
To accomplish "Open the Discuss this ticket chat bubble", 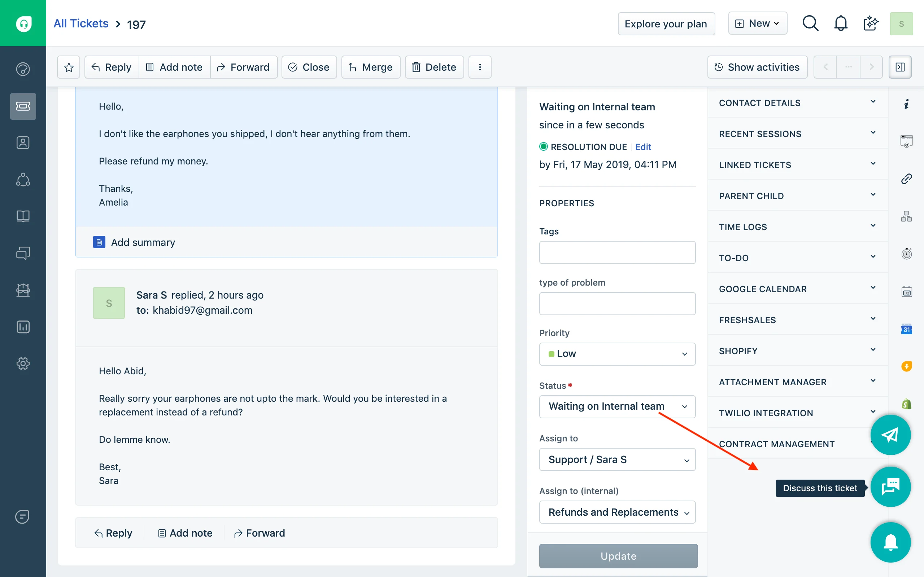I will tap(891, 487).
